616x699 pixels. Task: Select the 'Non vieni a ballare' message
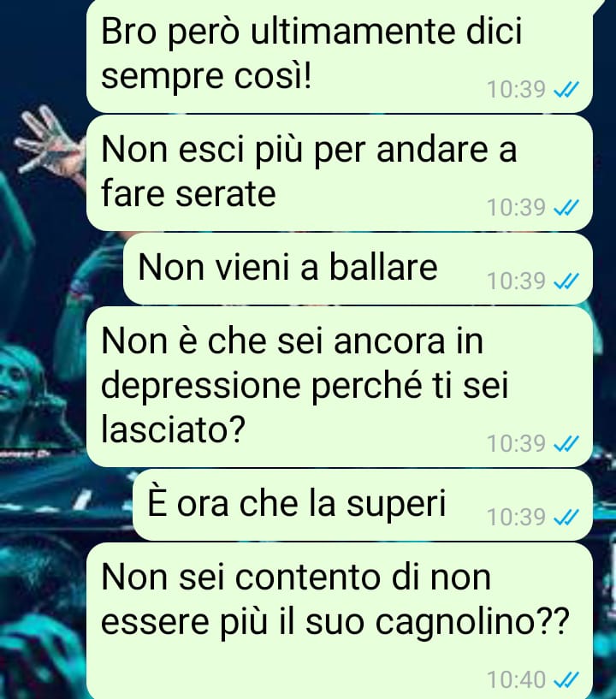(358, 269)
